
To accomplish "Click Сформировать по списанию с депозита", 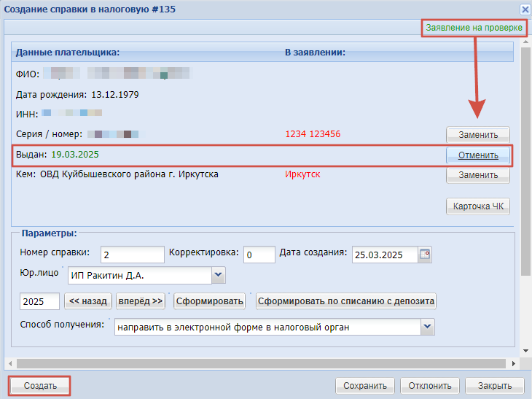I will [346, 301].
